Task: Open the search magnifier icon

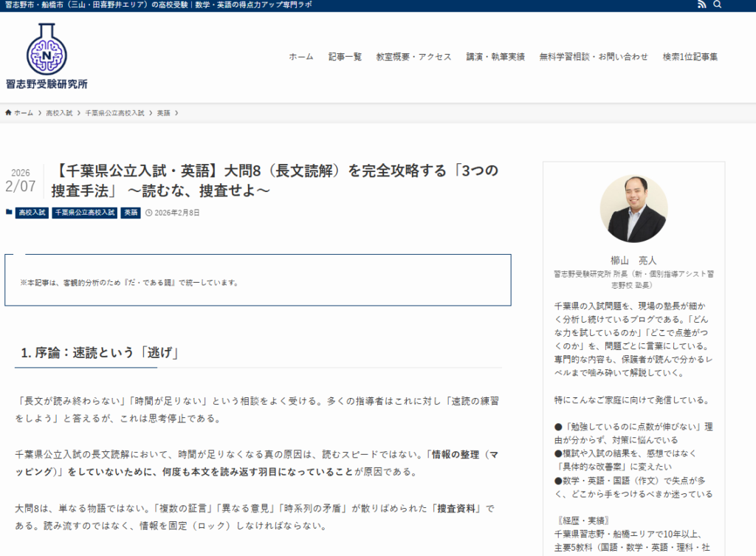Action: click(x=718, y=5)
